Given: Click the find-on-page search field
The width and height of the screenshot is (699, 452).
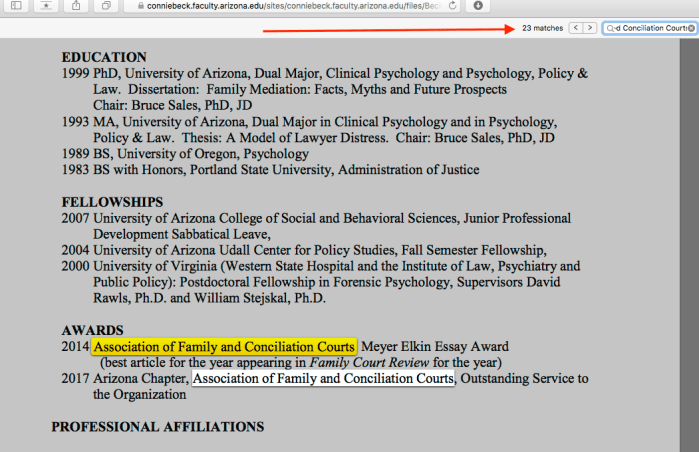Looking at the screenshot, I should click(x=650, y=28).
